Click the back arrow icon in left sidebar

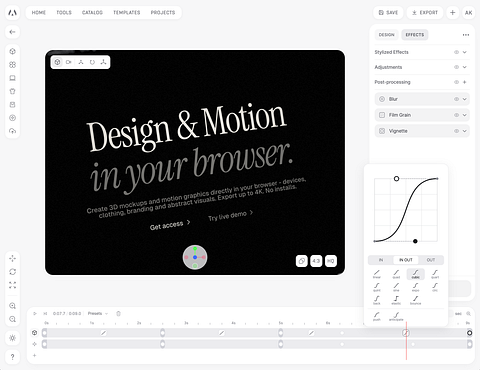(x=13, y=32)
